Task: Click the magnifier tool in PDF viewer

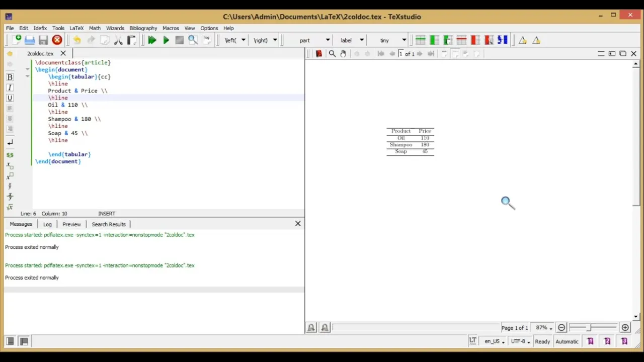Action: [332, 54]
